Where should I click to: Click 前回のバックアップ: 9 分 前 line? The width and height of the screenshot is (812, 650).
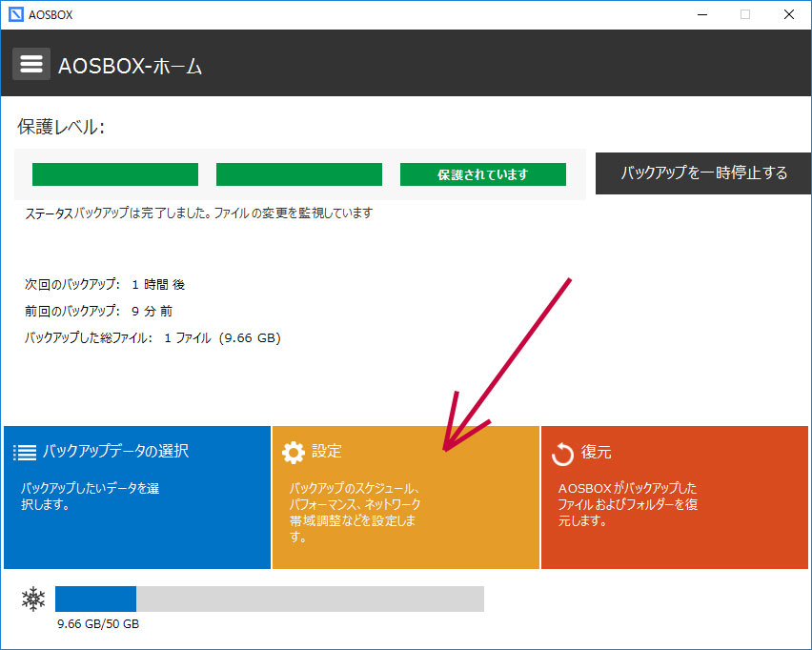pos(98,312)
